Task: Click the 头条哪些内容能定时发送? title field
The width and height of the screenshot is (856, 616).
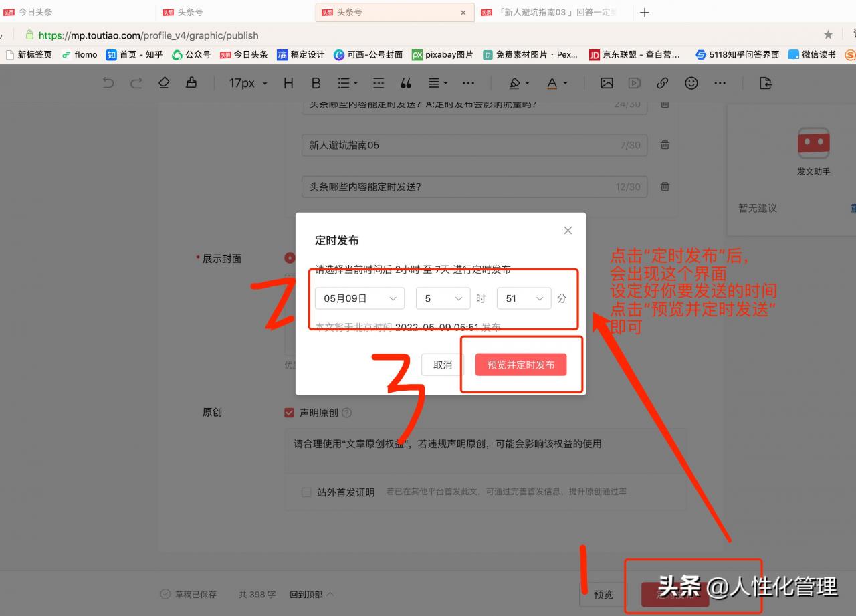Action: coord(474,187)
